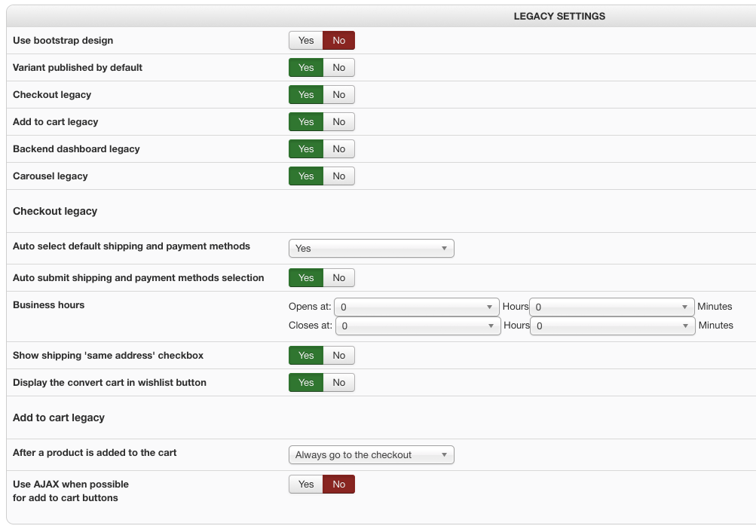Click the Use bootstrap design label

(63, 41)
